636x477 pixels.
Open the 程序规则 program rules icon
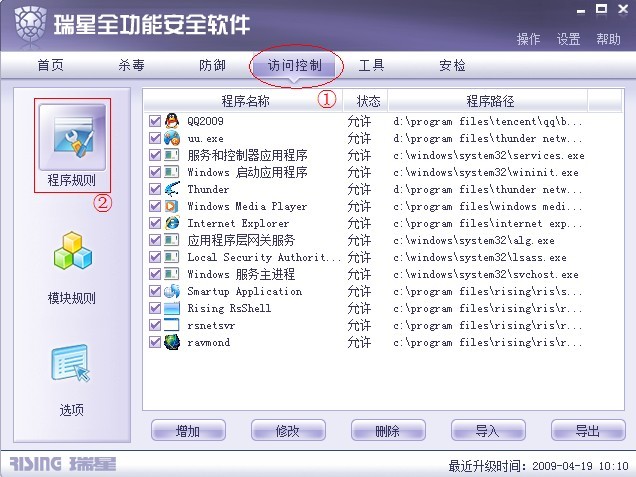(72, 137)
